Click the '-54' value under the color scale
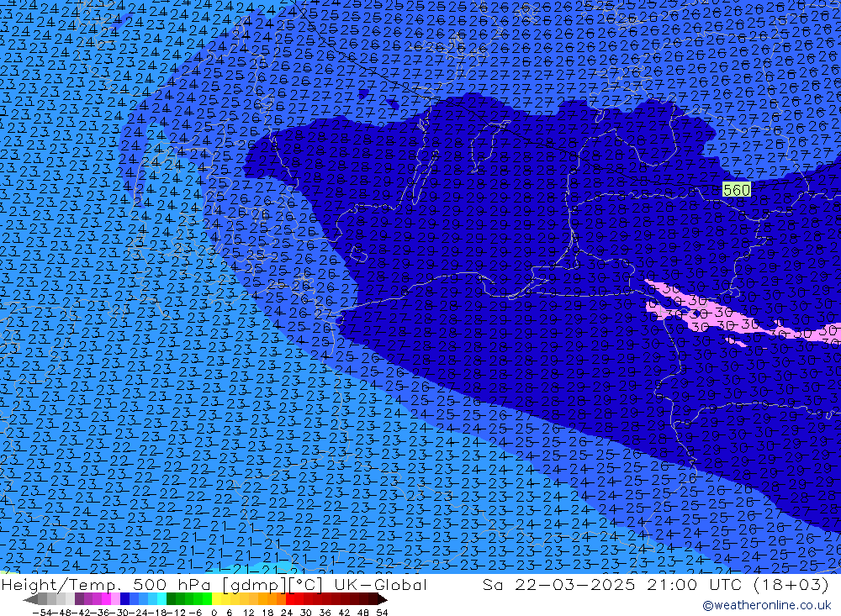The image size is (841, 616). [x=42, y=613]
